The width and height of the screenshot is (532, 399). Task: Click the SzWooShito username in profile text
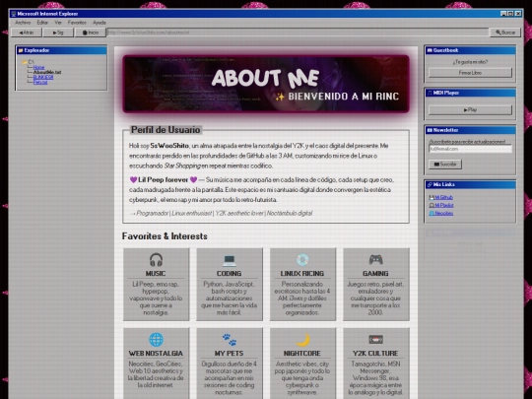[169, 146]
